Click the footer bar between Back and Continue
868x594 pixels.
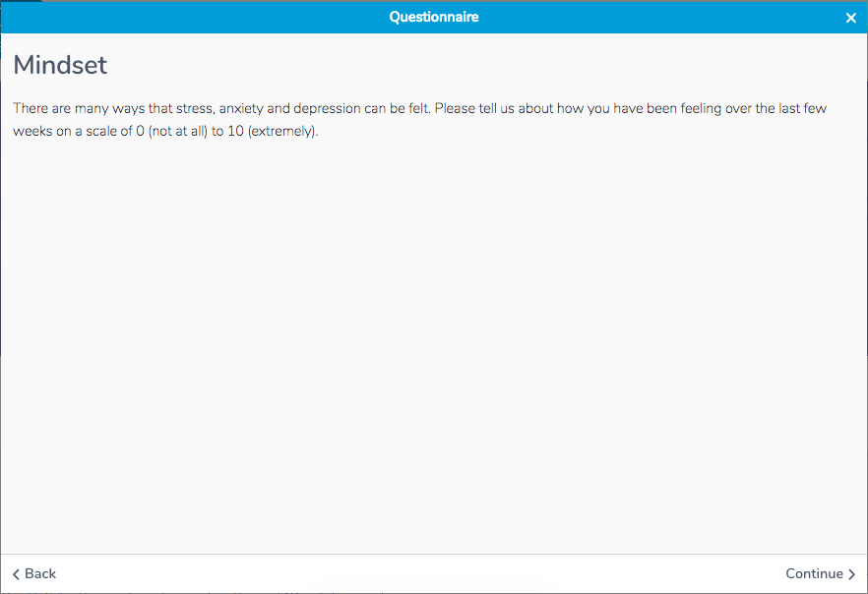[433, 573]
